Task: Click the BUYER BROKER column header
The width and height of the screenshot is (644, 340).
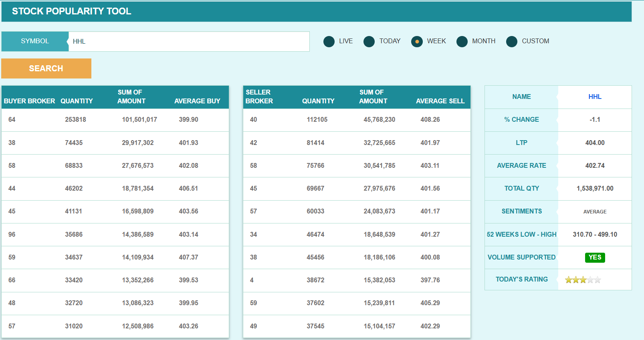Action: click(29, 101)
